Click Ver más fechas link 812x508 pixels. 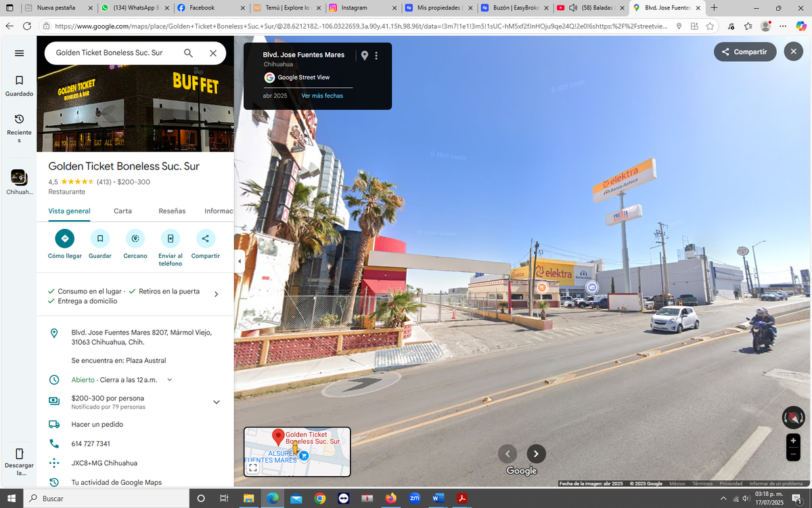pyautogui.click(x=322, y=96)
